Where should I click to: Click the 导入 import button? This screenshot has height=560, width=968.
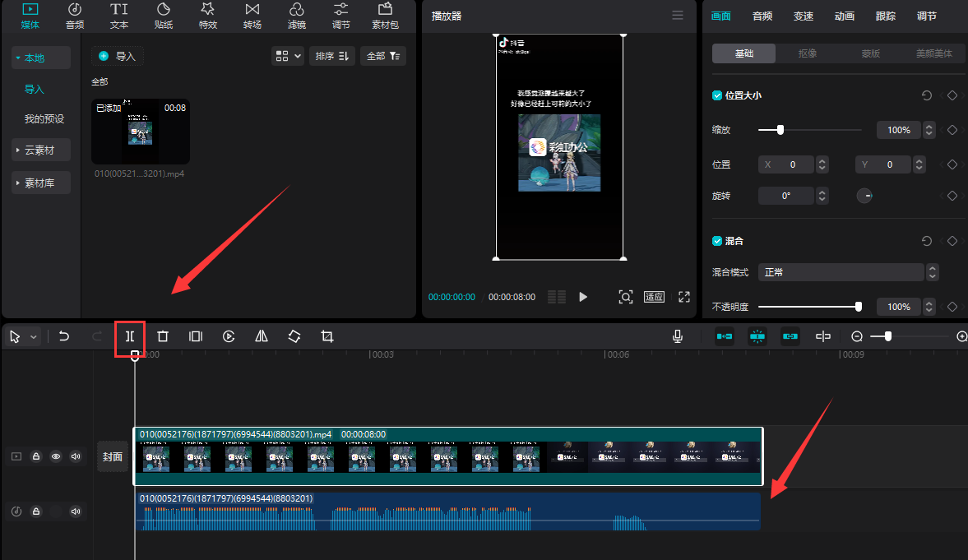pyautogui.click(x=118, y=56)
